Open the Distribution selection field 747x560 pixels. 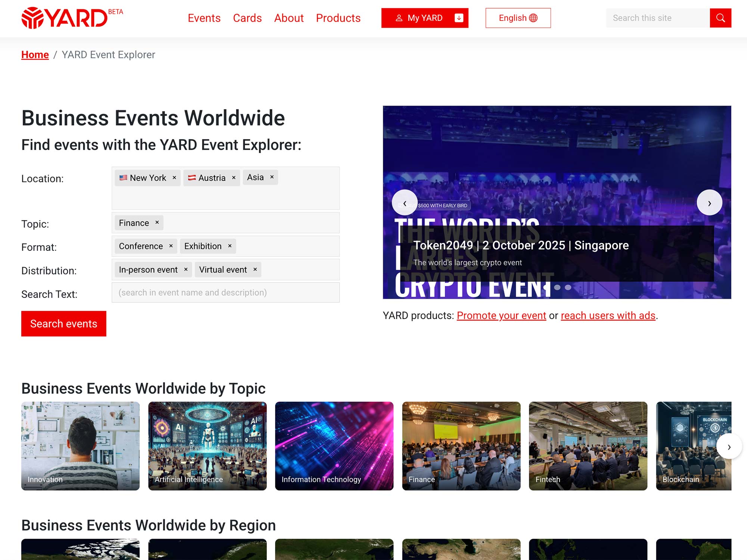226,270
